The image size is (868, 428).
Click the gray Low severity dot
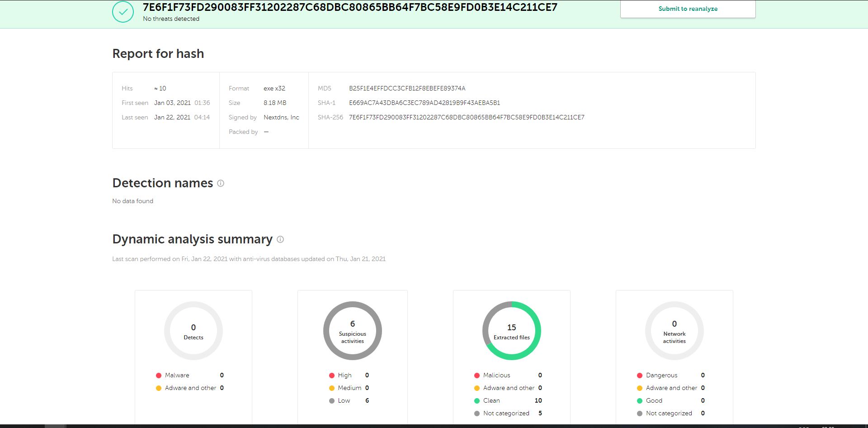[332, 401]
